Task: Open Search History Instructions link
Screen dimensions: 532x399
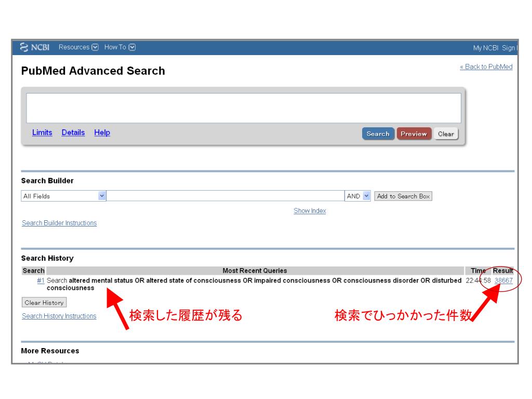Action: [x=59, y=316]
